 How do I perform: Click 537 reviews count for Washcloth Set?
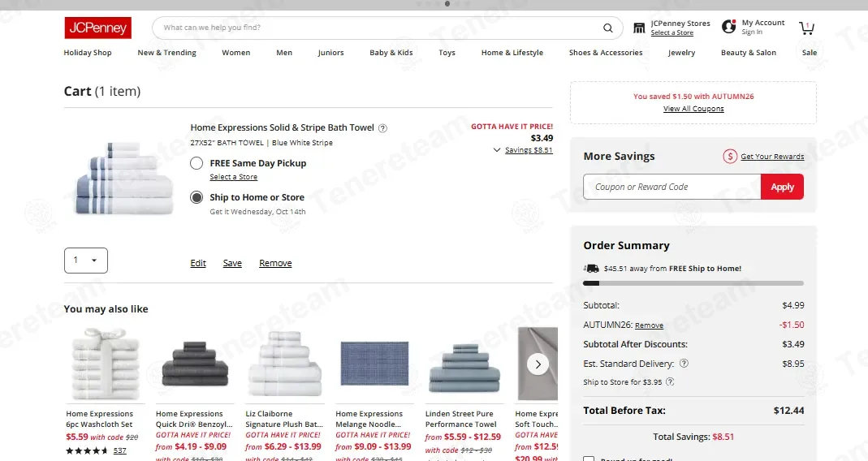point(119,450)
